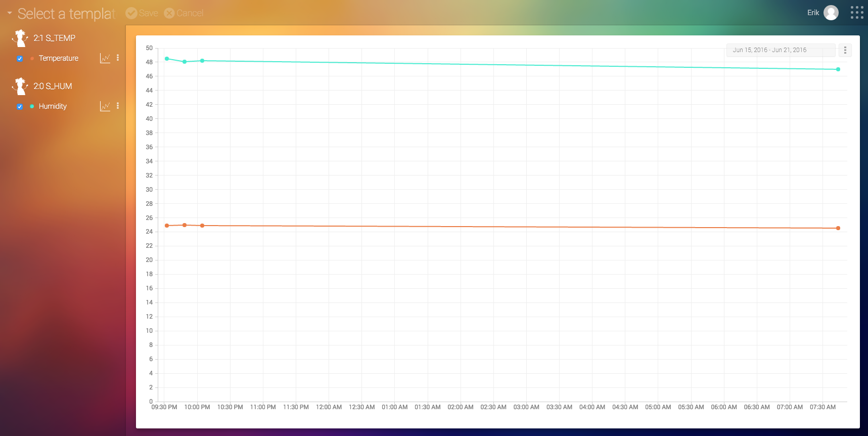The image size is (868, 436).
Task: Open Temperature's three-dot options menu
Action: coord(118,58)
